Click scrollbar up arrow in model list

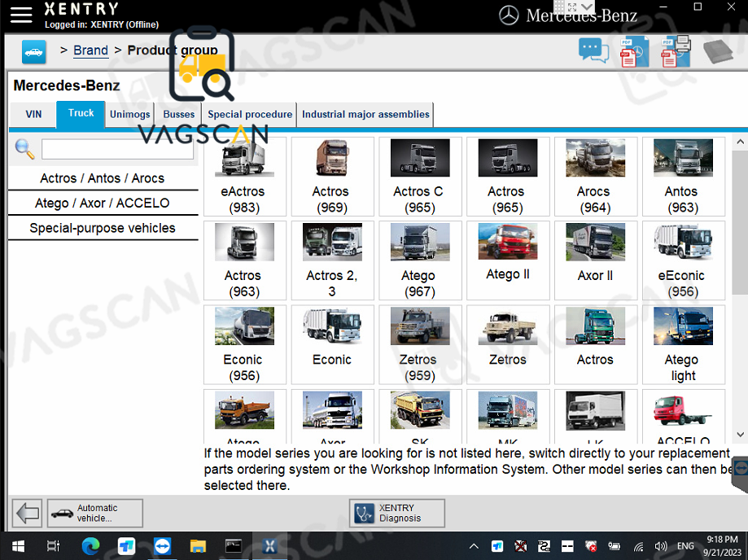[x=740, y=142]
